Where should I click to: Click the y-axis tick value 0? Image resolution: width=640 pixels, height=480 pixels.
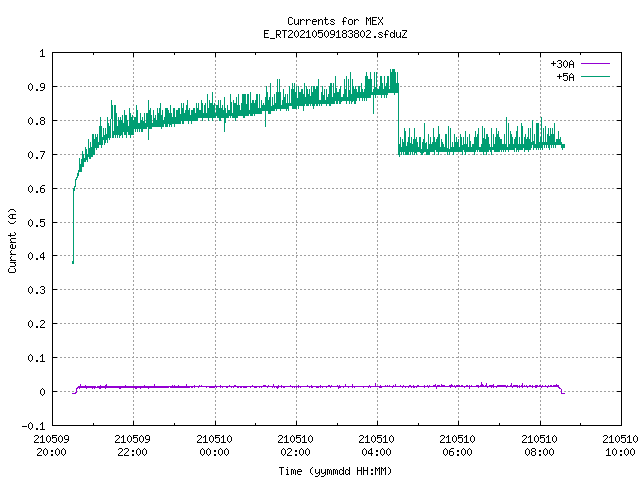click(x=42, y=392)
